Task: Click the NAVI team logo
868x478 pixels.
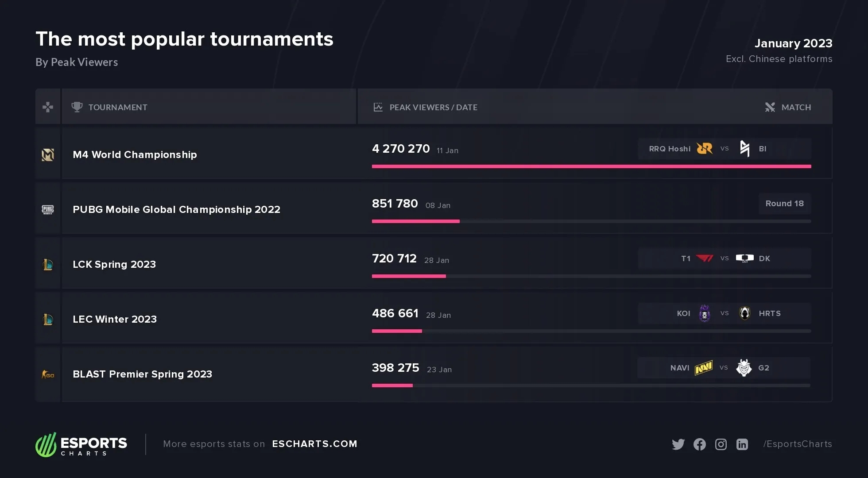Action: (703, 368)
